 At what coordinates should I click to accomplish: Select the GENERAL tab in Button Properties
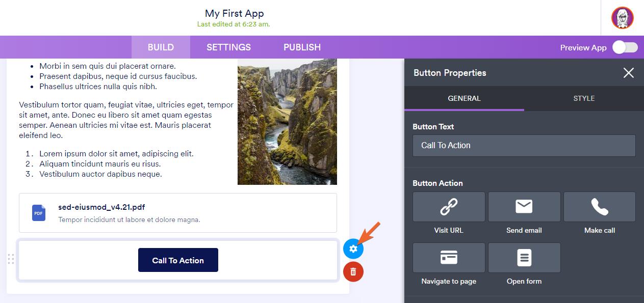click(464, 98)
